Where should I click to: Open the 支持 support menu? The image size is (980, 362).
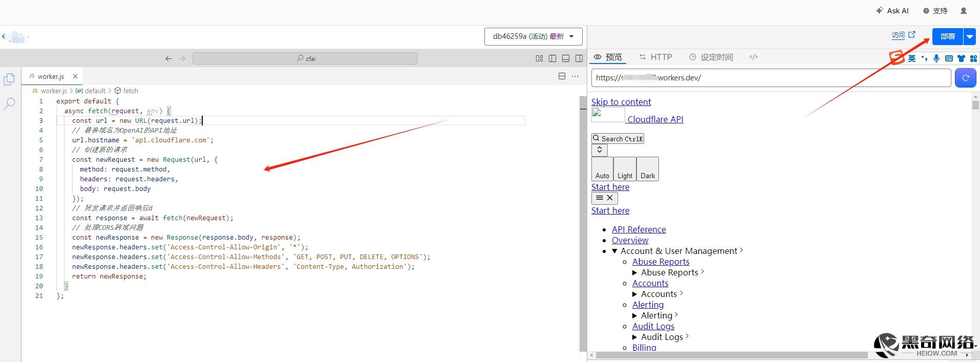[x=935, y=10]
